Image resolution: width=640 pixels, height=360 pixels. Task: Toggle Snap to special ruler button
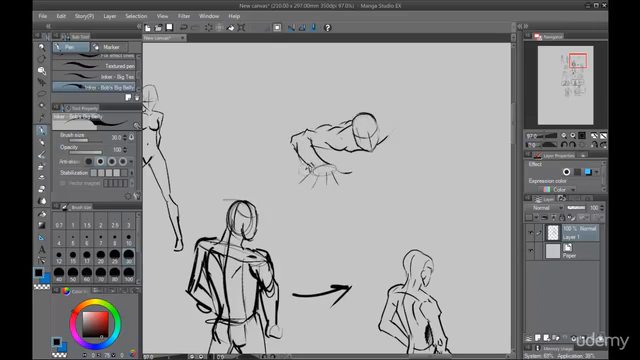pyautogui.click(x=302, y=28)
